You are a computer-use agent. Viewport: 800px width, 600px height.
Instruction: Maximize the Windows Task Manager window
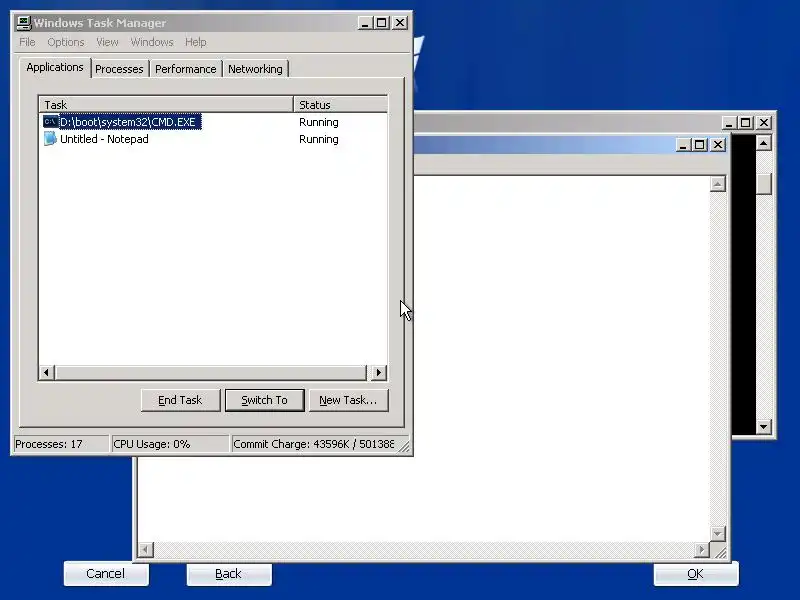[x=382, y=23]
